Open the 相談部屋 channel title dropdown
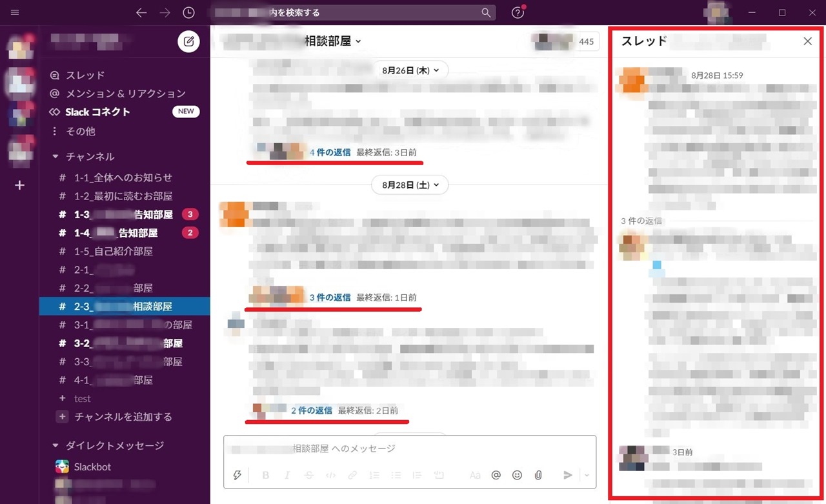The width and height of the screenshot is (826, 504). click(333, 41)
